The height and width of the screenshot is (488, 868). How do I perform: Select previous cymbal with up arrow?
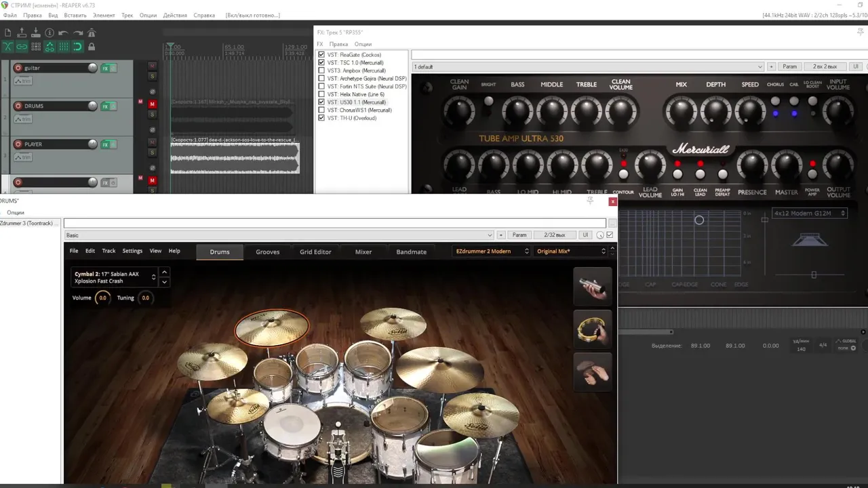click(x=164, y=272)
